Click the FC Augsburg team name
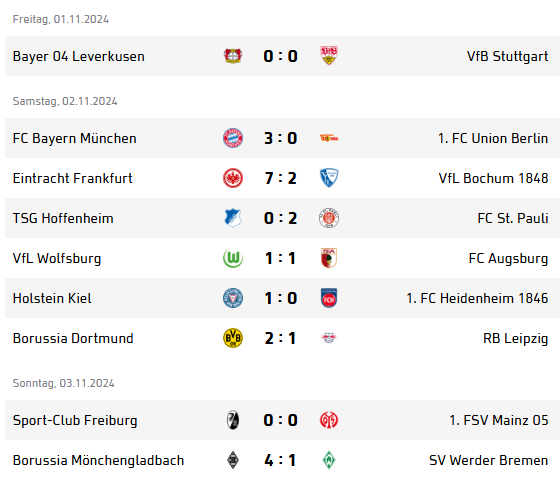The height and width of the screenshot is (486, 560). (508, 259)
